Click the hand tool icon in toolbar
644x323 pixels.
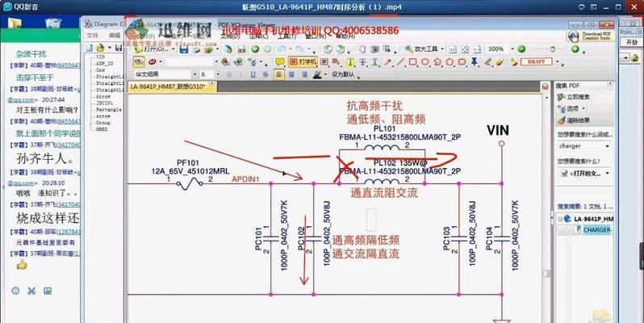(x=362, y=49)
